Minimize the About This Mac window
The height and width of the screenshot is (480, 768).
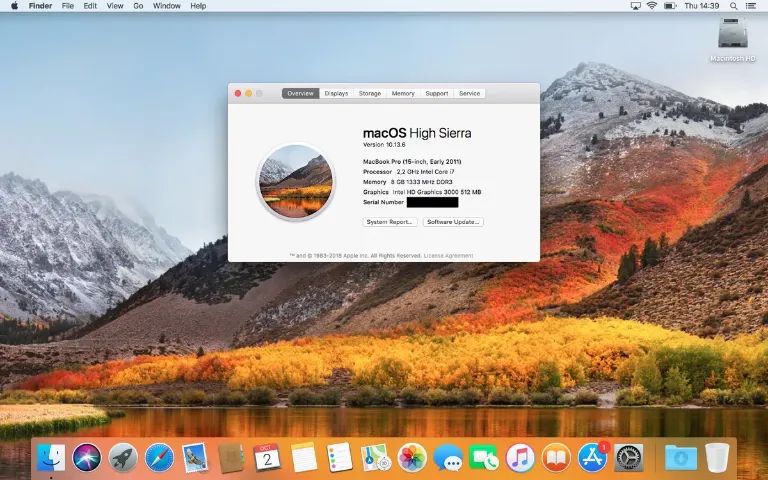pyautogui.click(x=249, y=93)
